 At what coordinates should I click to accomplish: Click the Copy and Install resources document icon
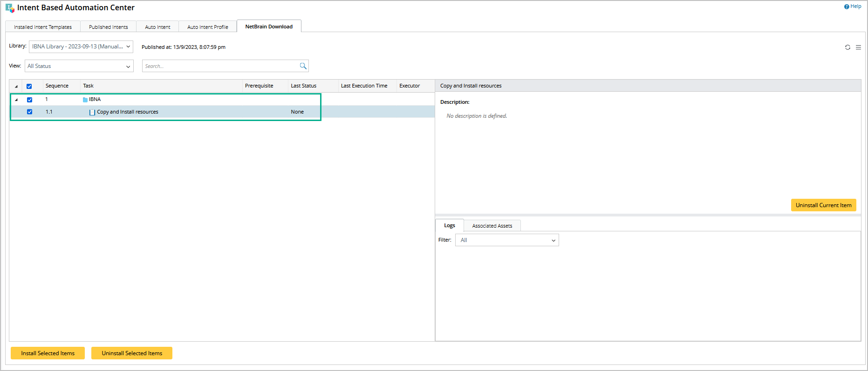(x=92, y=112)
